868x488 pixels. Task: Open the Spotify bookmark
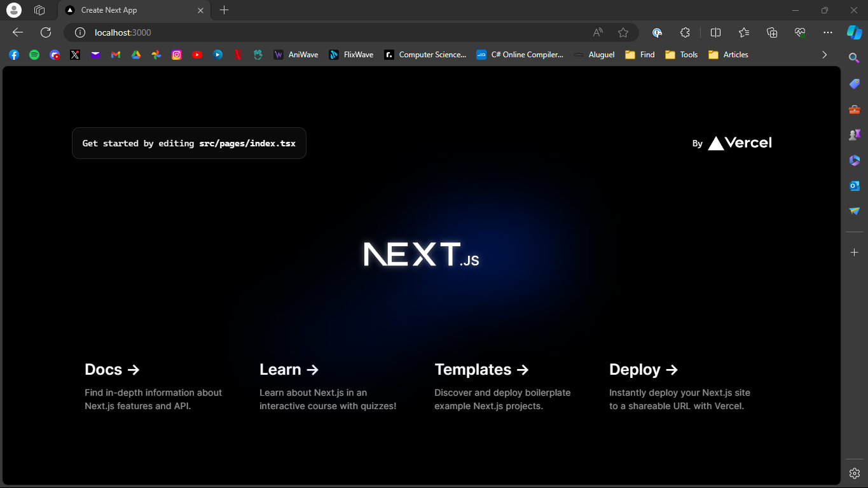(34, 55)
